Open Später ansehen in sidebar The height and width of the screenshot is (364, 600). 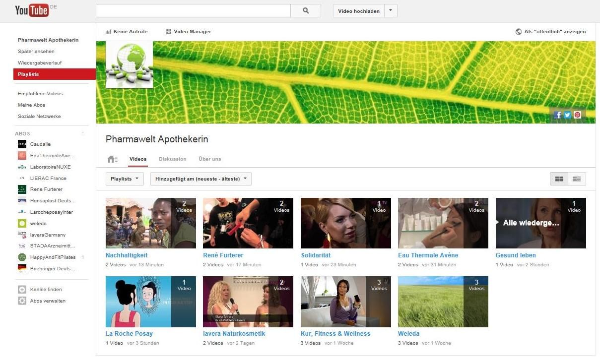coord(36,52)
